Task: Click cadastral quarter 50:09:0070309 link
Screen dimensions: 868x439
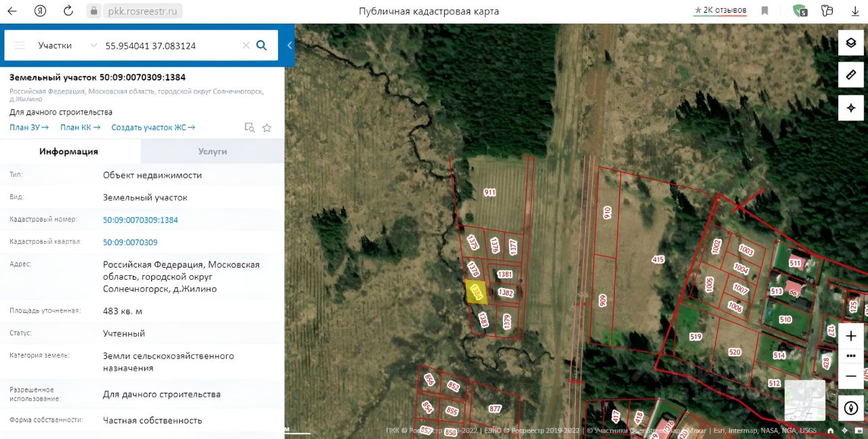Action: [x=130, y=242]
